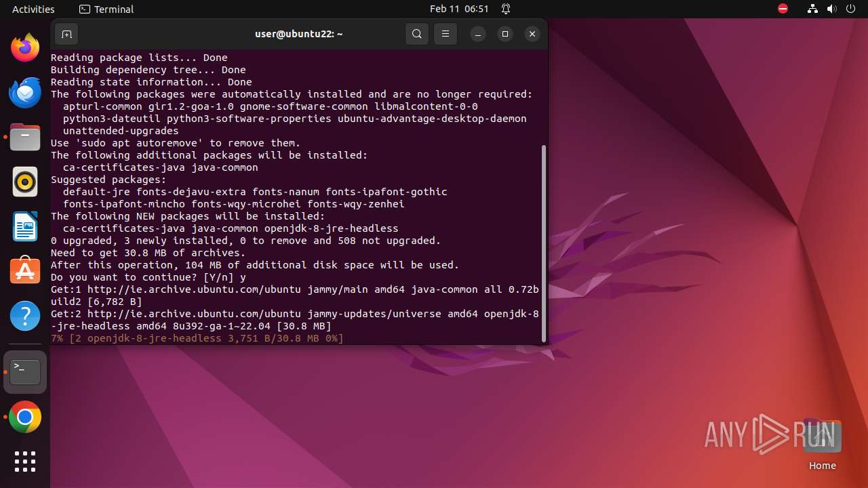The width and height of the screenshot is (868, 488).
Task: Click the 'Building dependency tree... Done' line
Action: (x=149, y=70)
